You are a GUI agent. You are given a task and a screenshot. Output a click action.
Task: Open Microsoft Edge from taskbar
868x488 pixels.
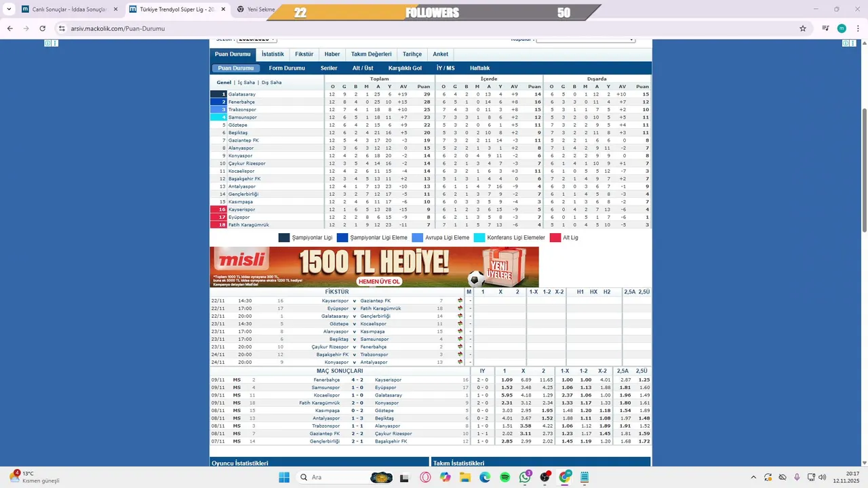click(485, 477)
